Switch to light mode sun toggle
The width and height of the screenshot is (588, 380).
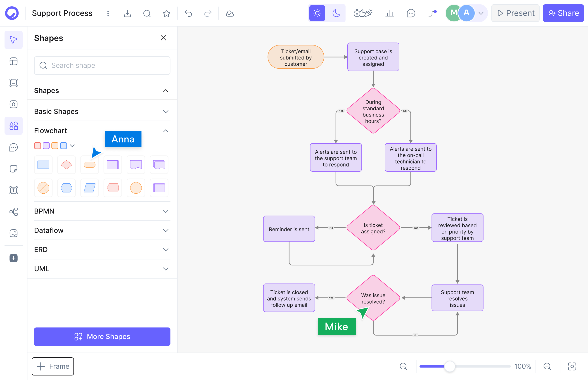pos(317,13)
